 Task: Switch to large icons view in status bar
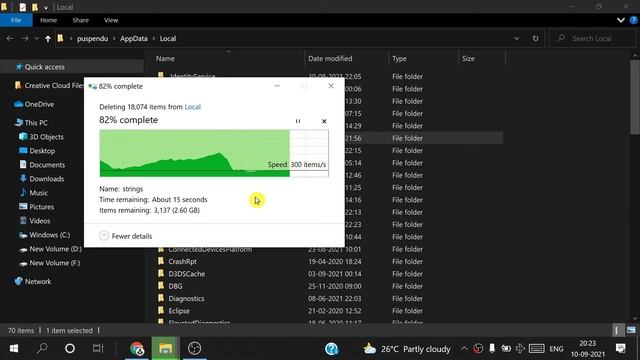pos(631,330)
